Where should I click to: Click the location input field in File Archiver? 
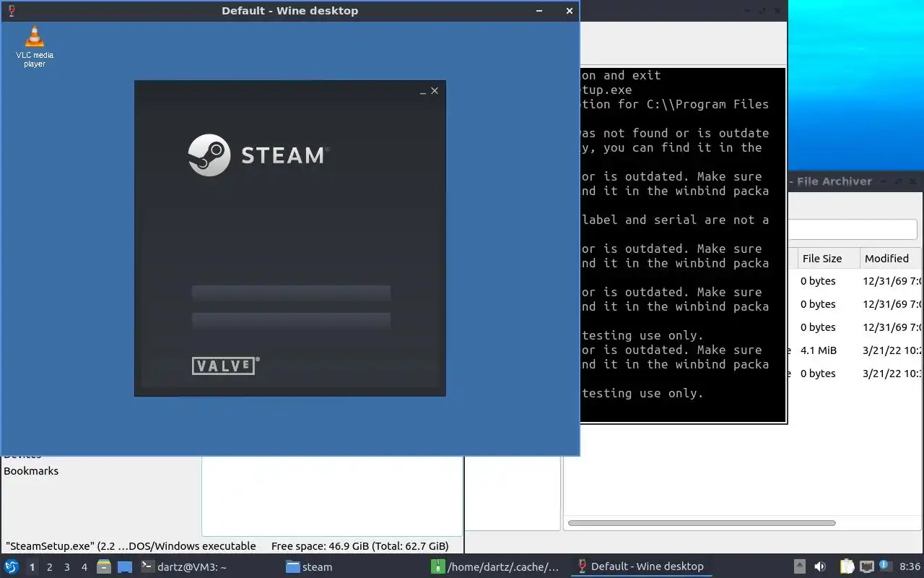852,230
